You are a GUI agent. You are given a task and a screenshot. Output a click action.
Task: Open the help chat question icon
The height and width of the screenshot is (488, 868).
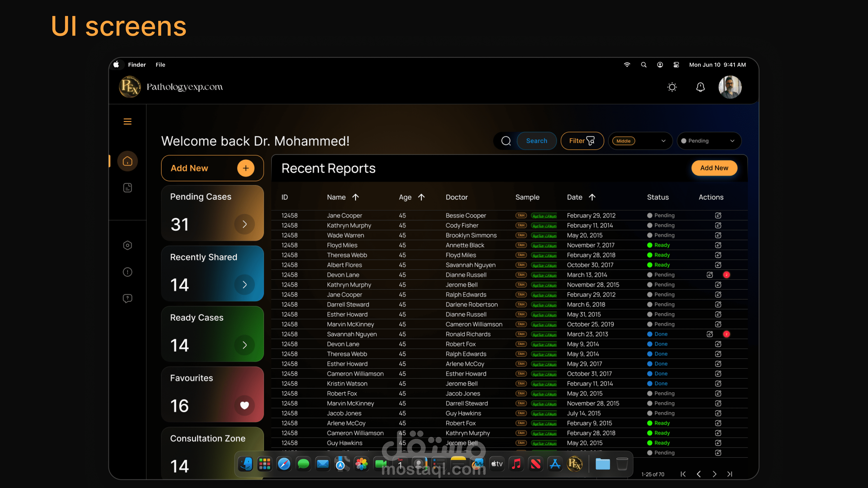pos(127,298)
